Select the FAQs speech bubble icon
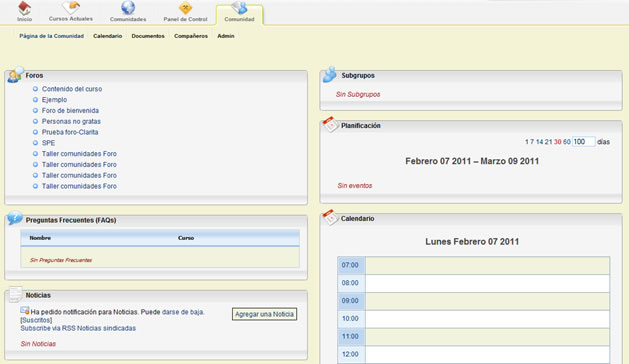The height and width of the screenshot is (364, 629). tap(15, 218)
